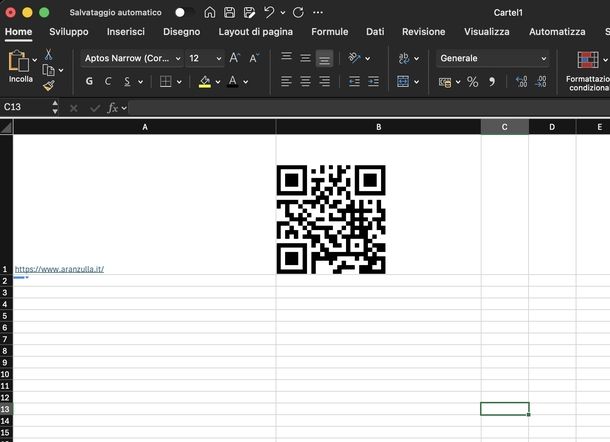Apply the font color A button
Screen dimensions: 610x442
[x=233, y=81]
